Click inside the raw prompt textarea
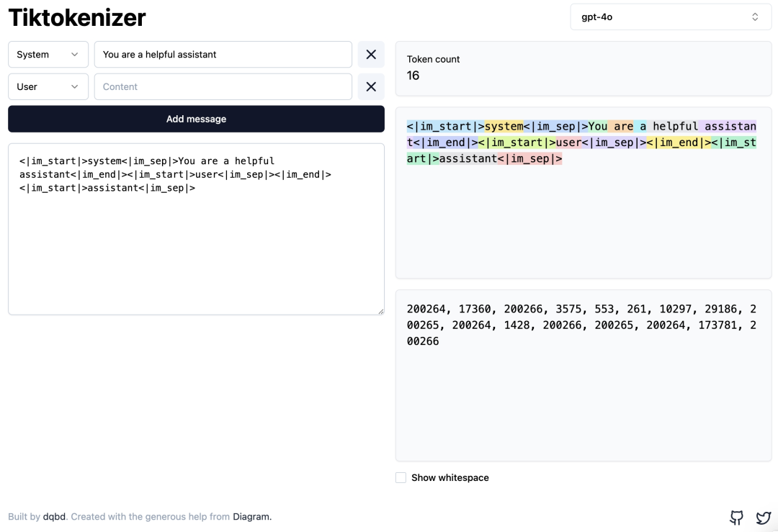This screenshot has width=778, height=532. pyautogui.click(x=196, y=229)
